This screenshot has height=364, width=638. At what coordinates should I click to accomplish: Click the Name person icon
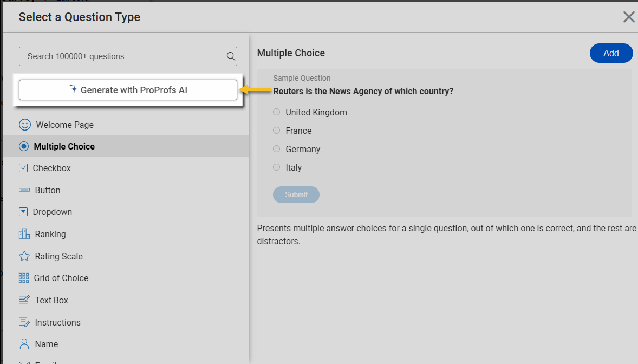tap(24, 344)
